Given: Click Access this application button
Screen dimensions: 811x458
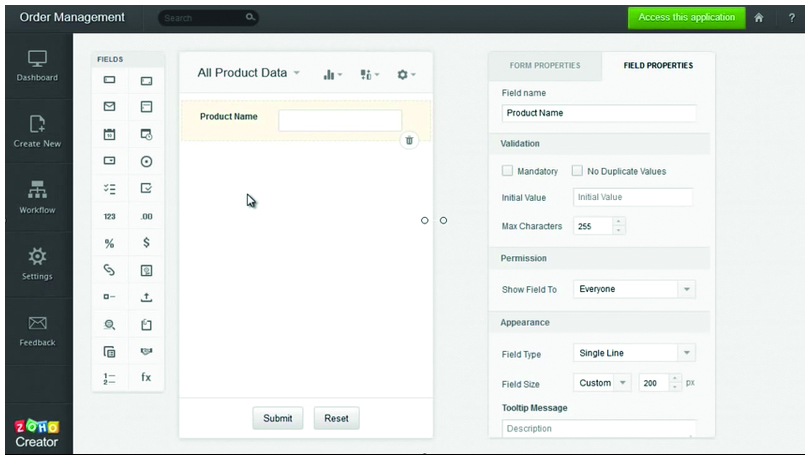Looking at the screenshot, I should (686, 18).
